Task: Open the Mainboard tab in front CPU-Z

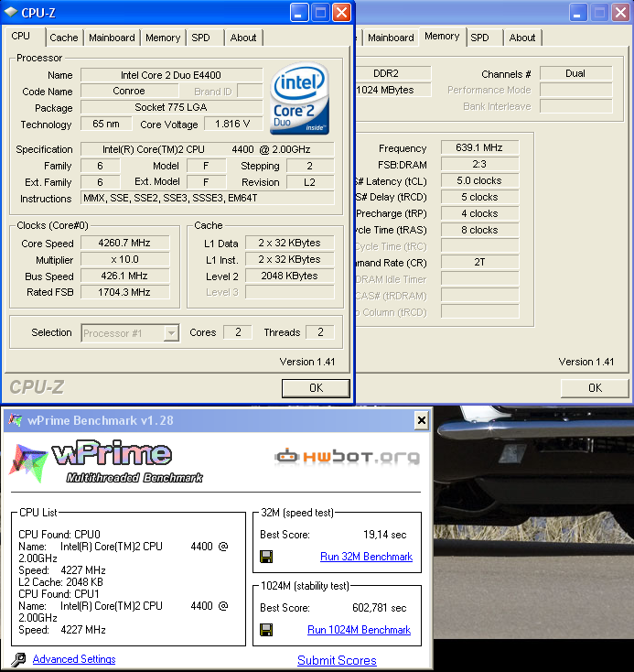Action: coord(112,38)
